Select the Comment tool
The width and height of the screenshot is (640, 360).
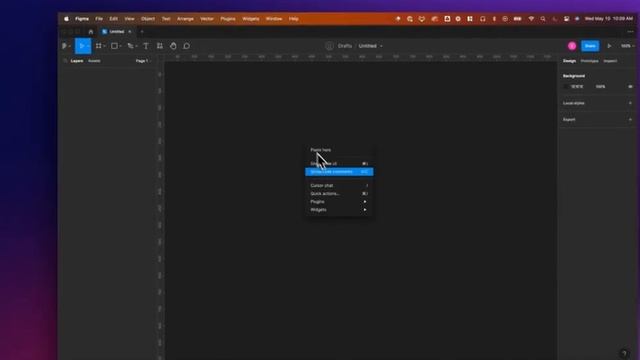pyautogui.click(x=187, y=46)
